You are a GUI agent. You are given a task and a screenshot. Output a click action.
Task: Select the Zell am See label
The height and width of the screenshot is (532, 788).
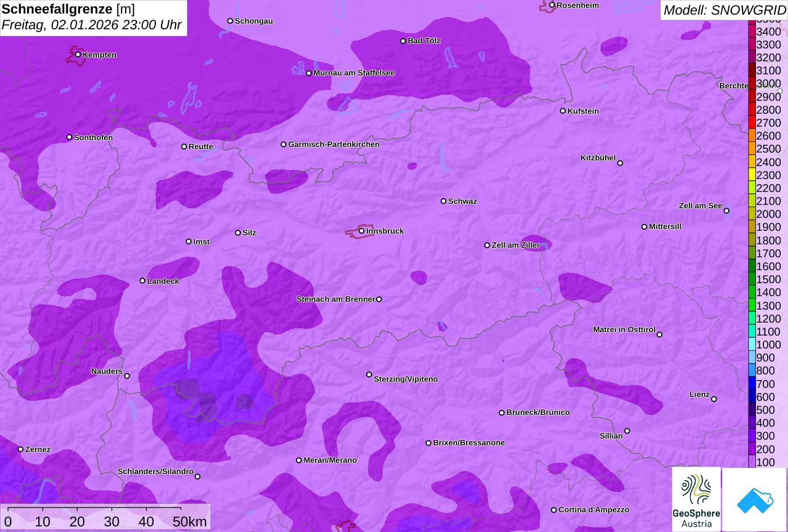pyautogui.click(x=700, y=205)
